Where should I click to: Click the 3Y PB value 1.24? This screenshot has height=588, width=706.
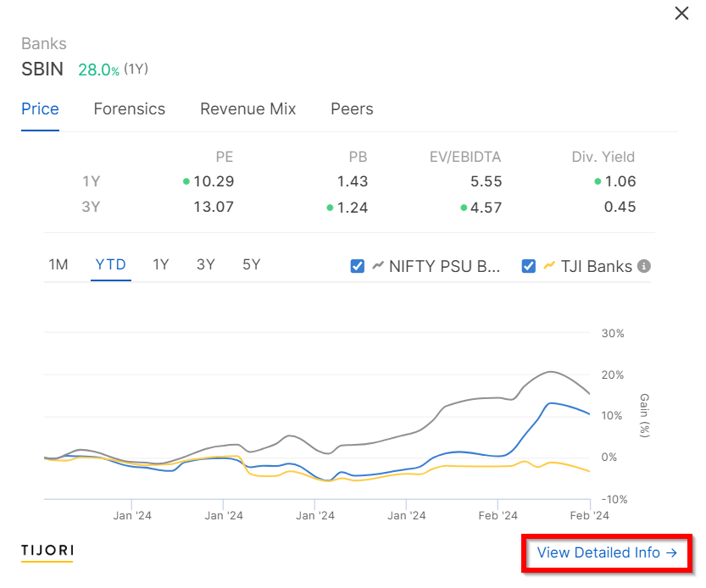tap(352, 208)
